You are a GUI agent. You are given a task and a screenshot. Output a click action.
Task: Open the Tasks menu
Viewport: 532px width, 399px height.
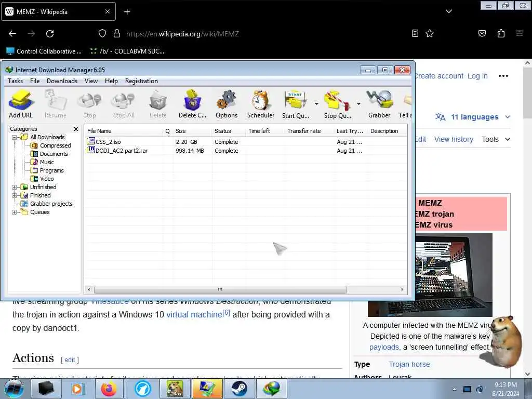click(x=15, y=81)
